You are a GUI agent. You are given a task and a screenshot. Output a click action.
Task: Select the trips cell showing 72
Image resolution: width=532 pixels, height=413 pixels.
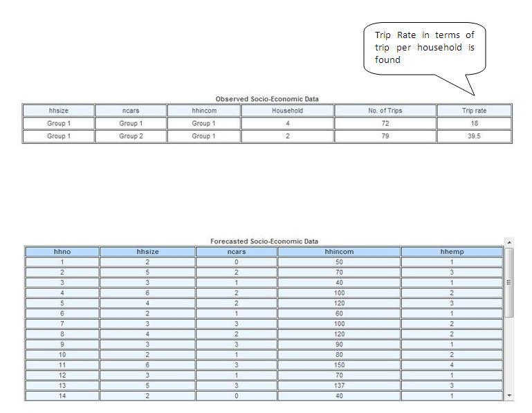(385, 123)
